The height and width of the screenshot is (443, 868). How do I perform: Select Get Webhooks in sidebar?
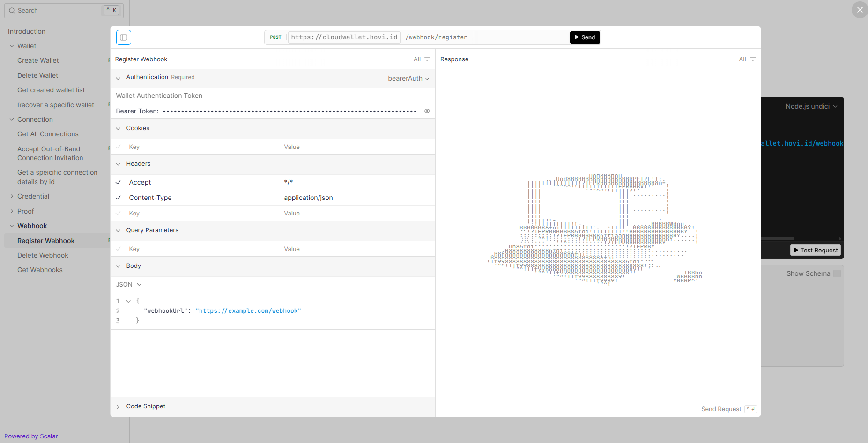[x=40, y=270]
